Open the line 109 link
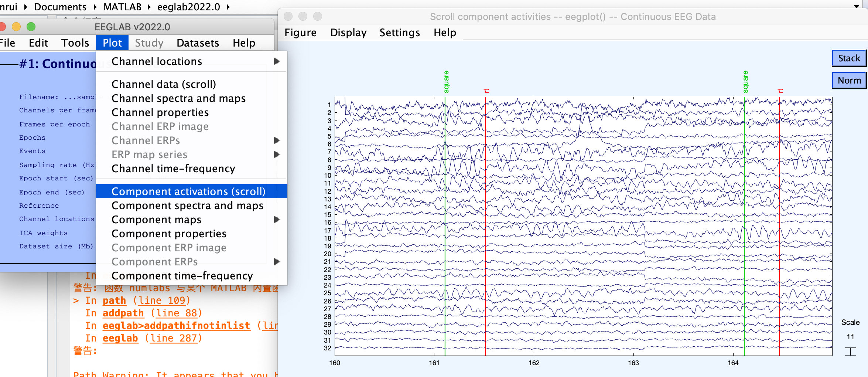 162,300
